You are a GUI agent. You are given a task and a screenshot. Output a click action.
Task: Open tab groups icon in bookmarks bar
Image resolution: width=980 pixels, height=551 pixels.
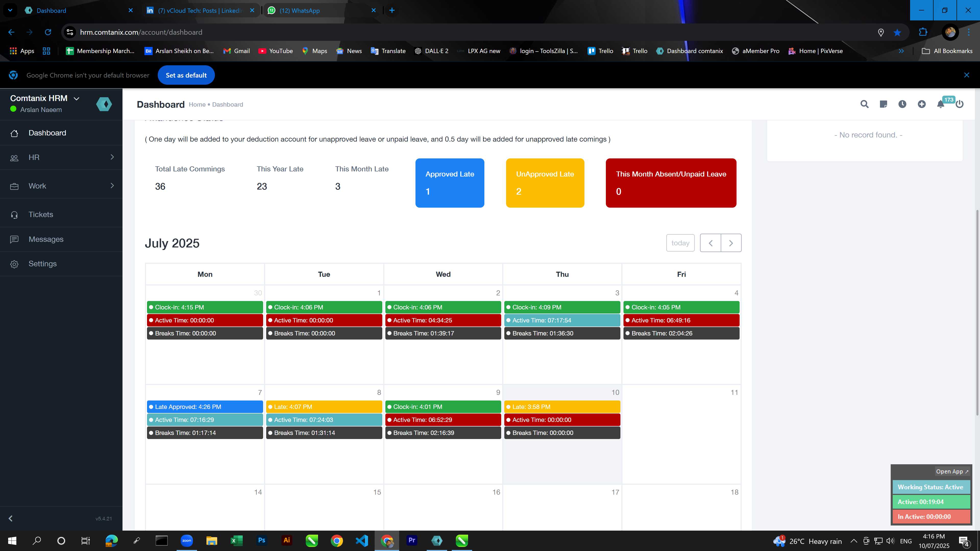coord(46,51)
